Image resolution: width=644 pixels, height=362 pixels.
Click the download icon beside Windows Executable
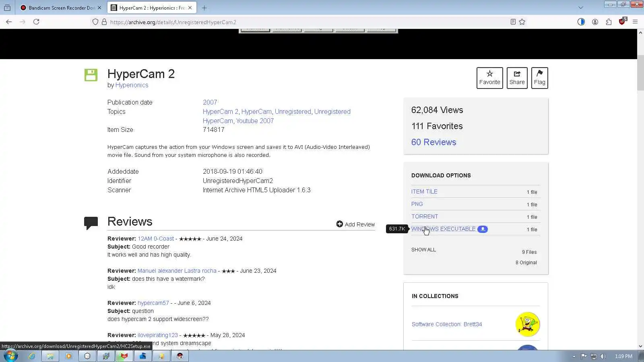pyautogui.click(x=483, y=229)
